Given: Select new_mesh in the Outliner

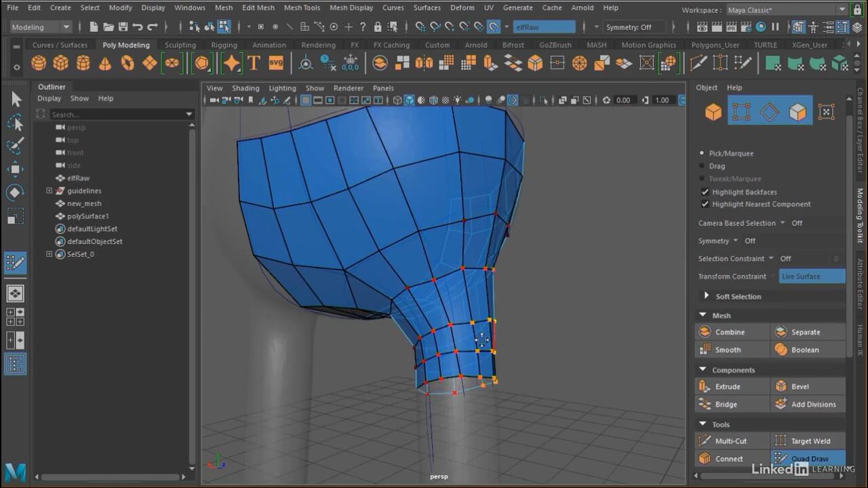Looking at the screenshot, I should click(84, 203).
